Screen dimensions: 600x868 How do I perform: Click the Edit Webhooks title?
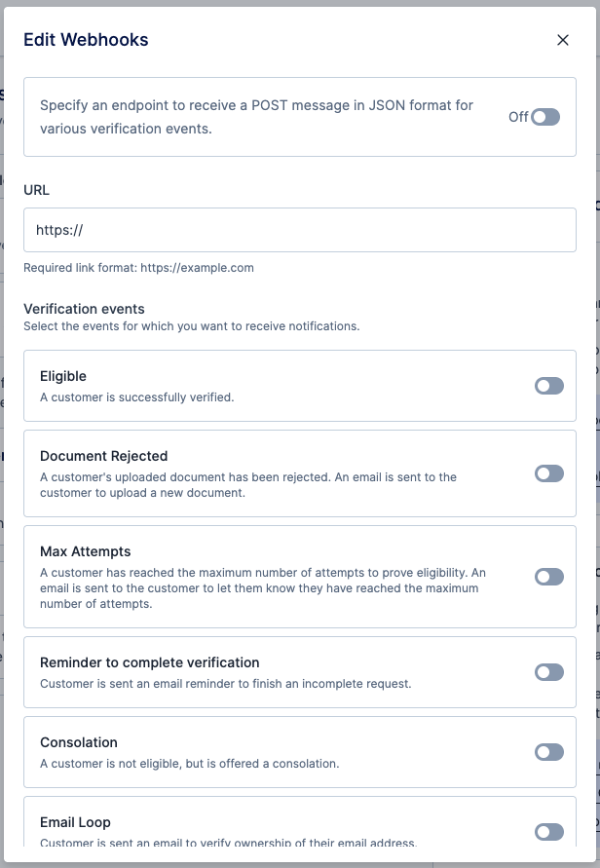pos(88,40)
